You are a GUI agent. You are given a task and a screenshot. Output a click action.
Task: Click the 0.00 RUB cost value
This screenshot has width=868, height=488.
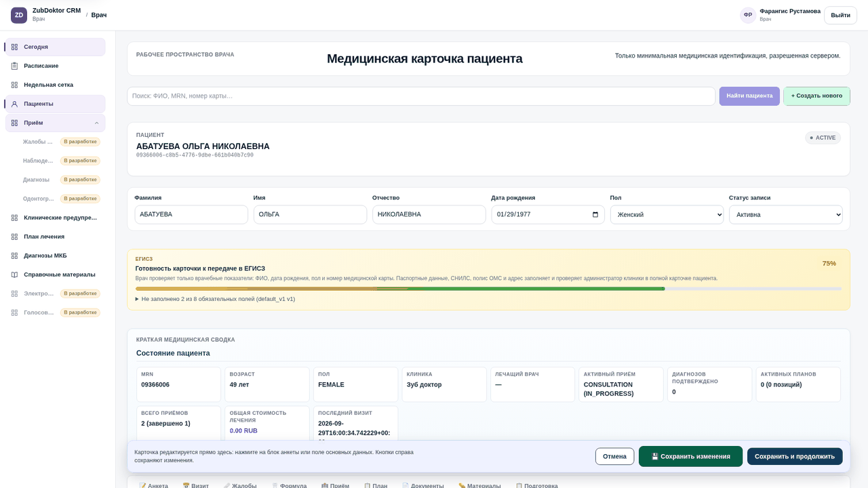243,430
